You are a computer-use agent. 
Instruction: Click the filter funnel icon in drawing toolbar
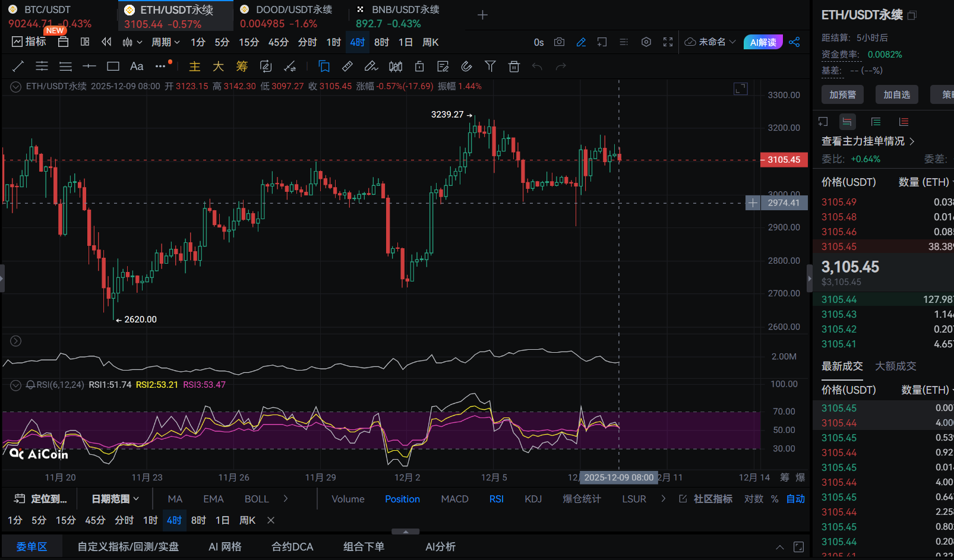[490, 67]
